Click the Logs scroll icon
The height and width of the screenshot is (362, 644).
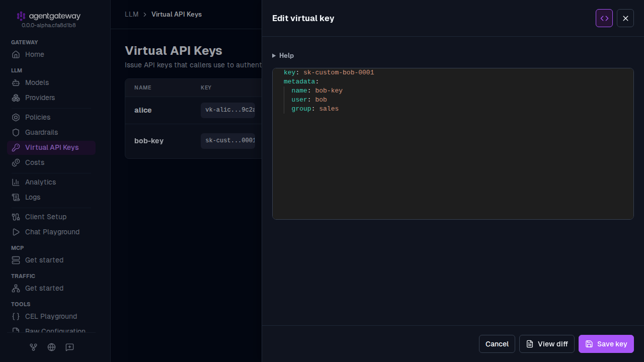coord(16,197)
